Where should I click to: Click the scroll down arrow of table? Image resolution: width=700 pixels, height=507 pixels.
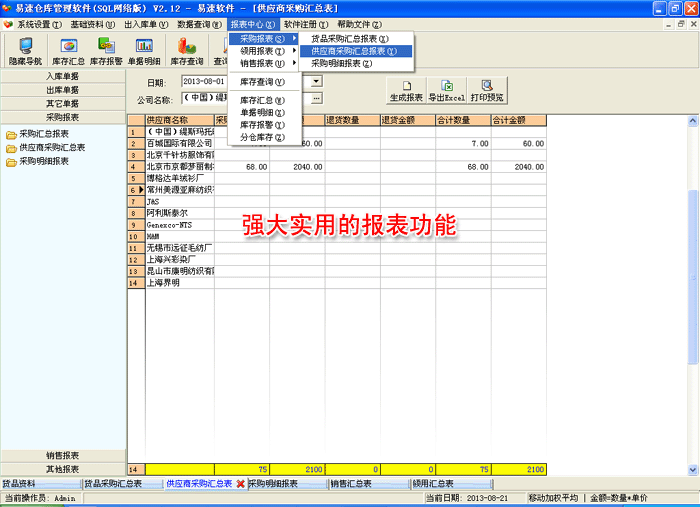click(x=693, y=470)
